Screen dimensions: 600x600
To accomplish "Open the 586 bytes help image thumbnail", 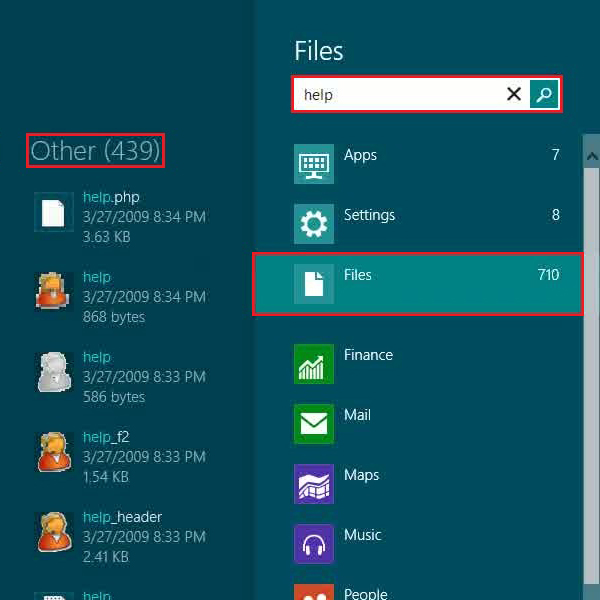I will (54, 372).
